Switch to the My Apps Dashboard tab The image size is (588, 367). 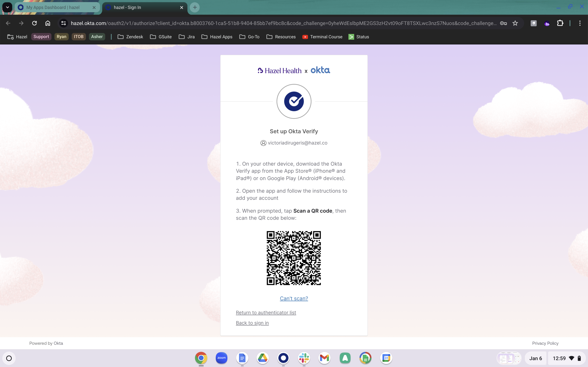tap(54, 7)
